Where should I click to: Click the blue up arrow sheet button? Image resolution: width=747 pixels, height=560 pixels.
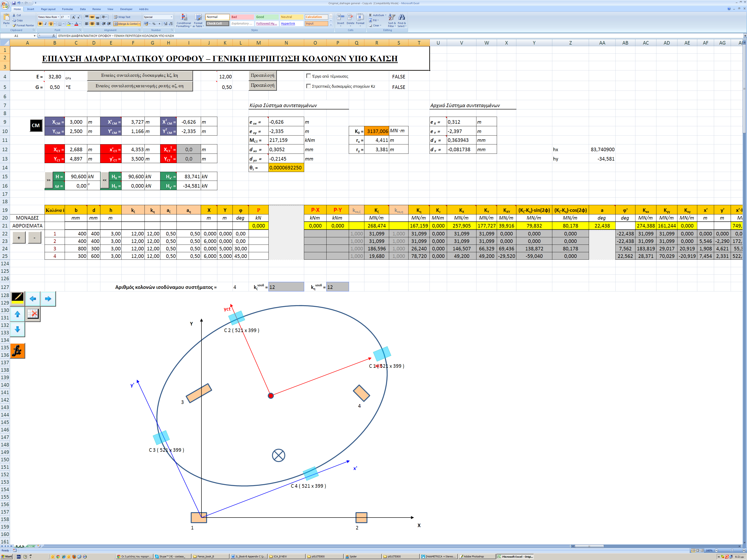(x=18, y=314)
